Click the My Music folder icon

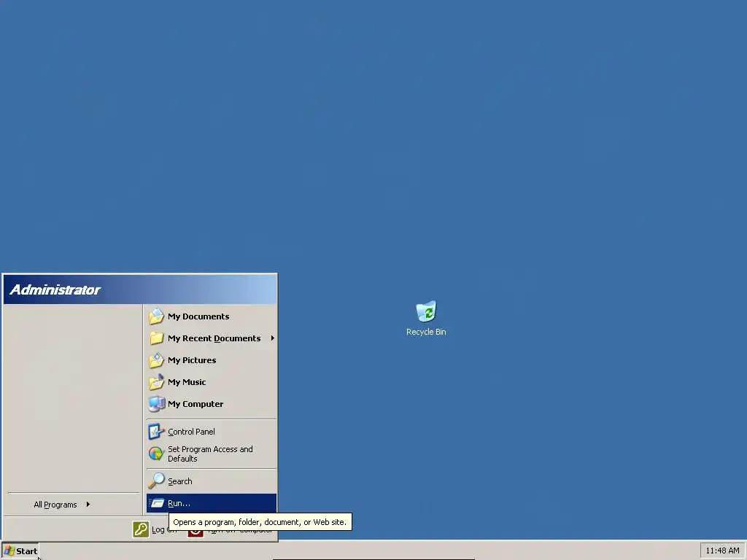(x=156, y=382)
